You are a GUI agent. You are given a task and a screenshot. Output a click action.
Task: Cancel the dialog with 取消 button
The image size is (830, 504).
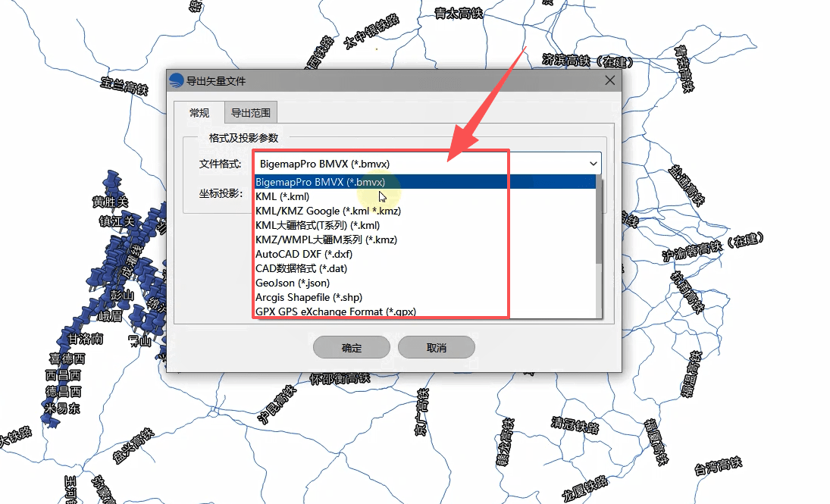click(x=436, y=347)
